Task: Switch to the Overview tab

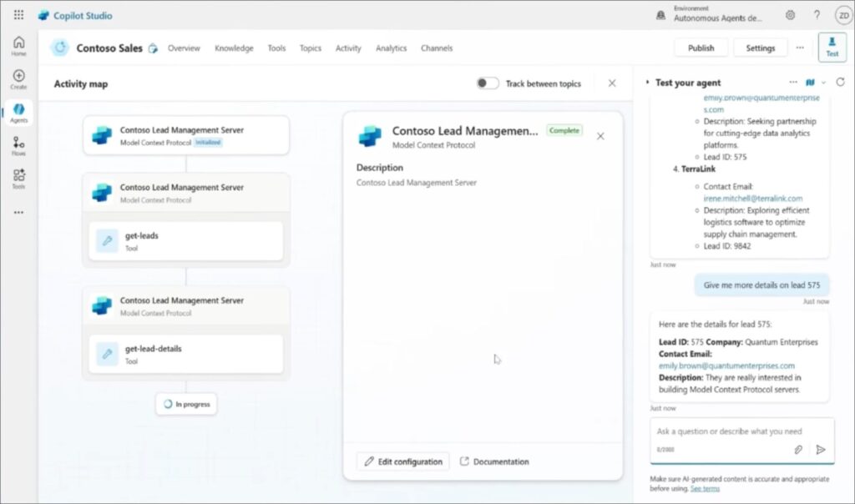Action: coord(184,48)
